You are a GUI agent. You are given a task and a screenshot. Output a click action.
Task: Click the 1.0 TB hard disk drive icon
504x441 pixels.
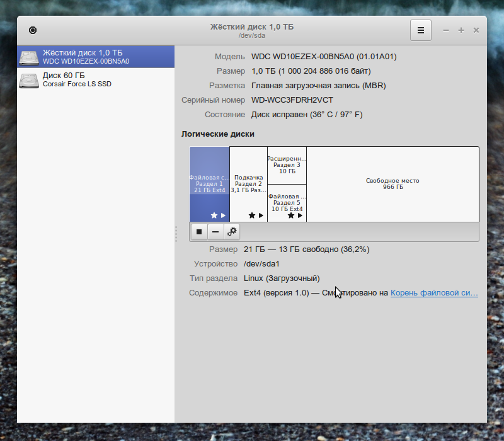click(x=29, y=57)
